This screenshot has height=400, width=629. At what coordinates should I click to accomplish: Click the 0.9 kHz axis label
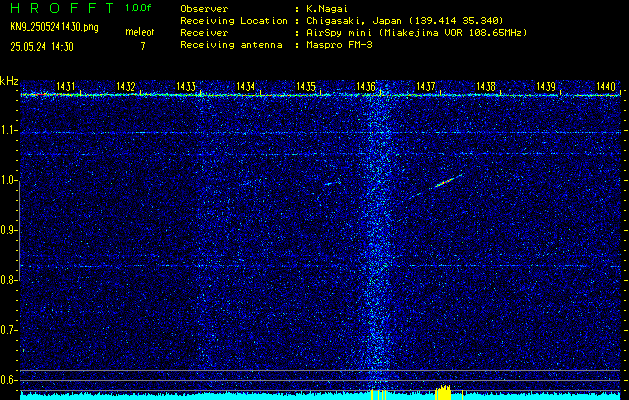(9, 230)
